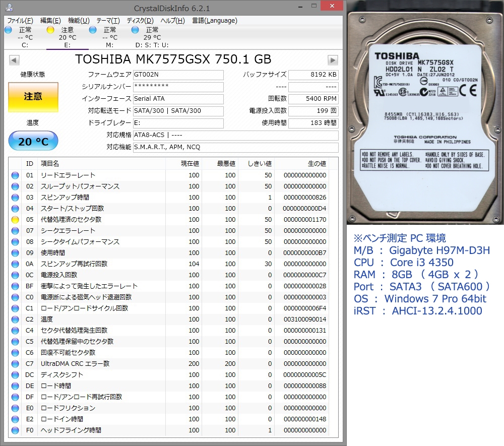Click the blue status dot for ディスクシフト
The image size is (504, 446).
[x=15, y=374]
